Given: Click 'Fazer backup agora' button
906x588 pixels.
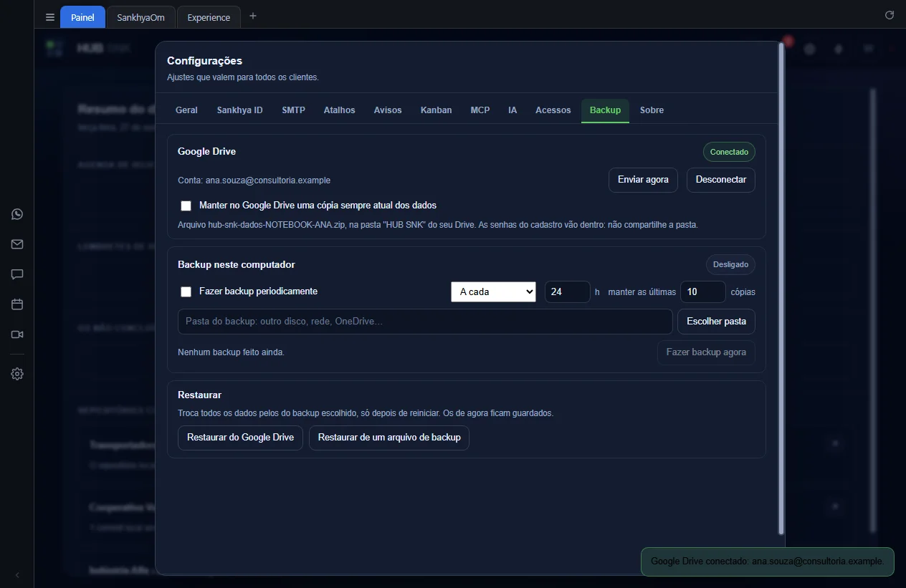Looking at the screenshot, I should tap(706, 352).
